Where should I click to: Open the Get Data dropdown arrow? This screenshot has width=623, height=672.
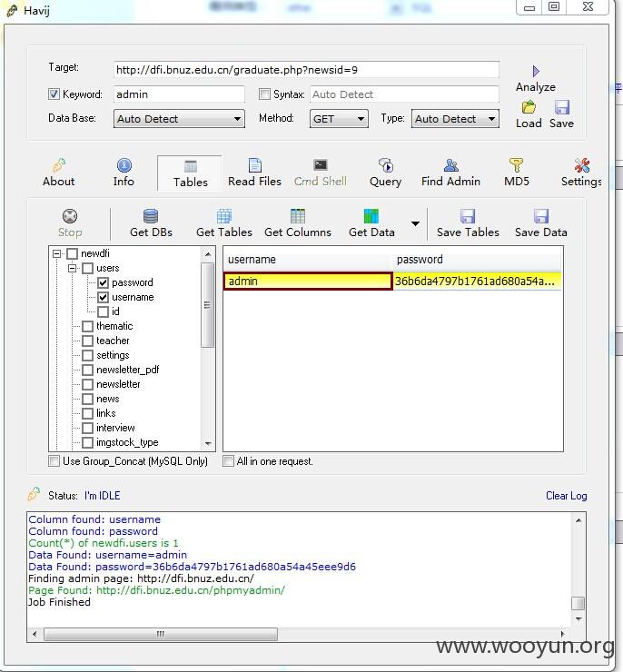pyautogui.click(x=415, y=223)
